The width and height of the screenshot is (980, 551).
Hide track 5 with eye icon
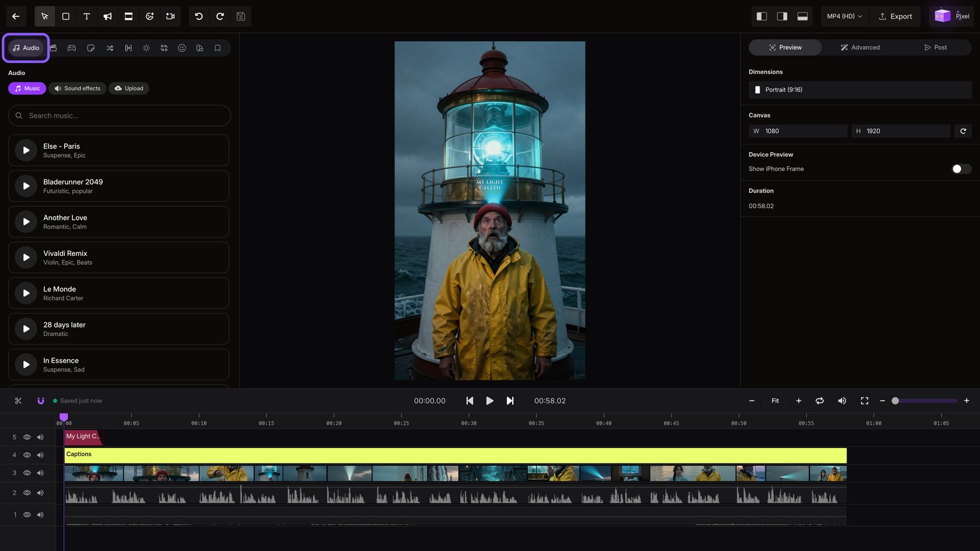tap(27, 437)
